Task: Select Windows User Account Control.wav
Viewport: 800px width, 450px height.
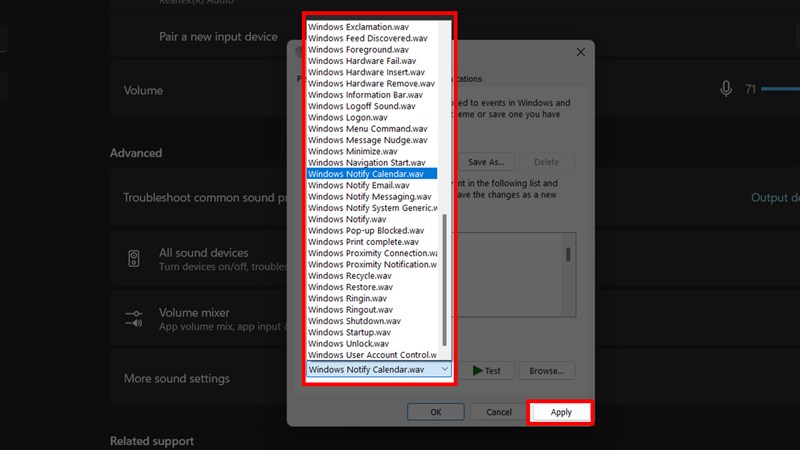Action: point(372,355)
